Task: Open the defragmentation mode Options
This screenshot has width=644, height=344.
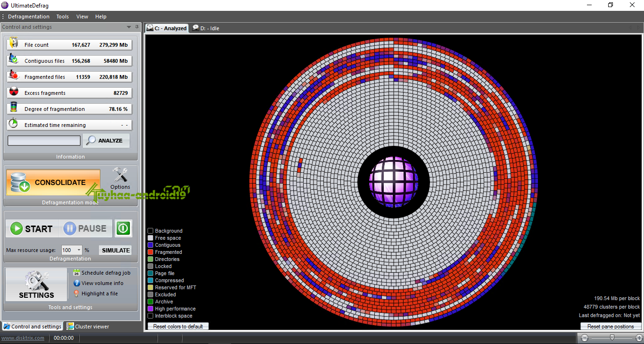Action: pos(120,179)
